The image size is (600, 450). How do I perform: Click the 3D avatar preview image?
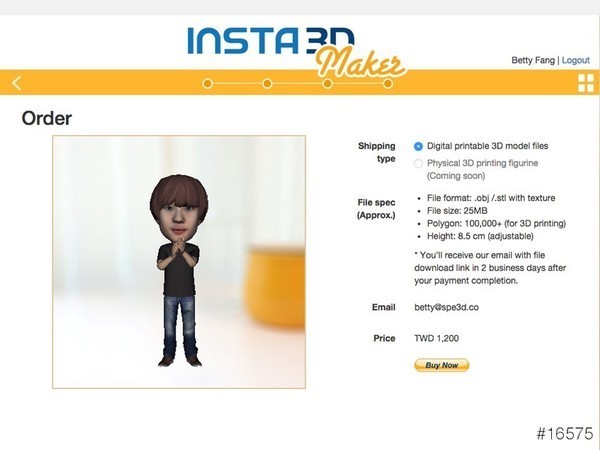coord(179,262)
